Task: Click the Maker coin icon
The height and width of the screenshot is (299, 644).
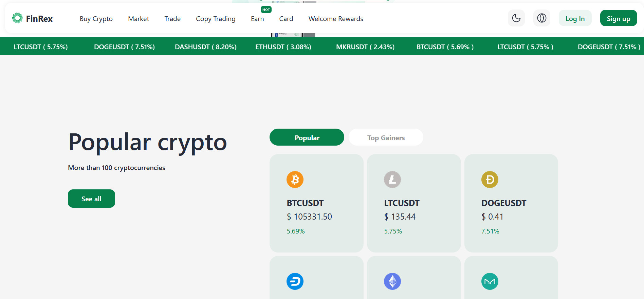Action: coord(490,281)
